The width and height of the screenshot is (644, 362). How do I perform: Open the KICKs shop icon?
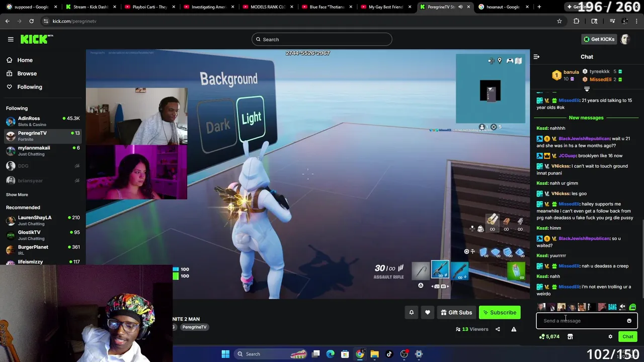(x=570, y=337)
